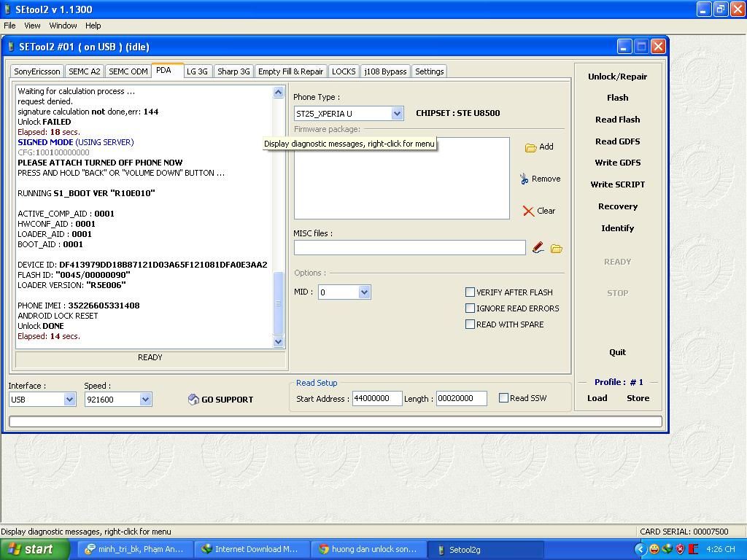
Task: Open the View menu
Action: 32,26
